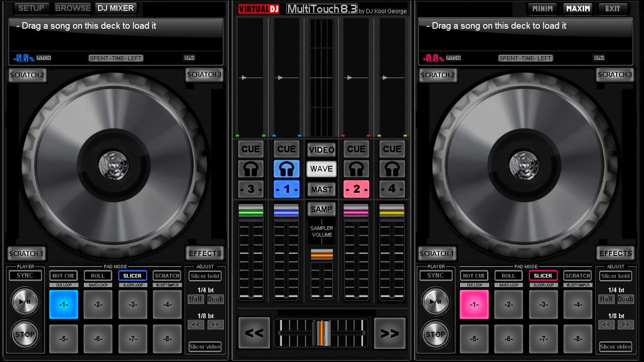644x362 pixels.
Task: Click the orange sampler volume fader
Action: pyautogui.click(x=322, y=255)
